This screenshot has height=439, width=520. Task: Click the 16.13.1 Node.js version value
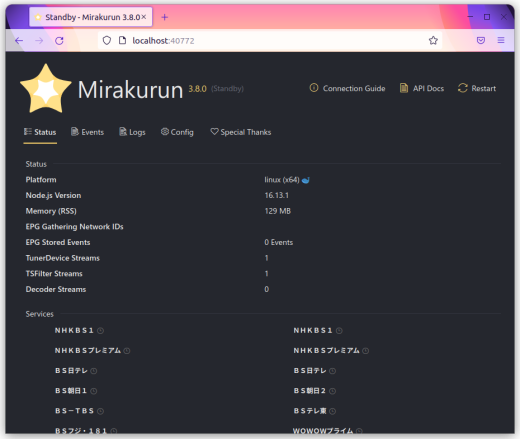[x=277, y=195]
